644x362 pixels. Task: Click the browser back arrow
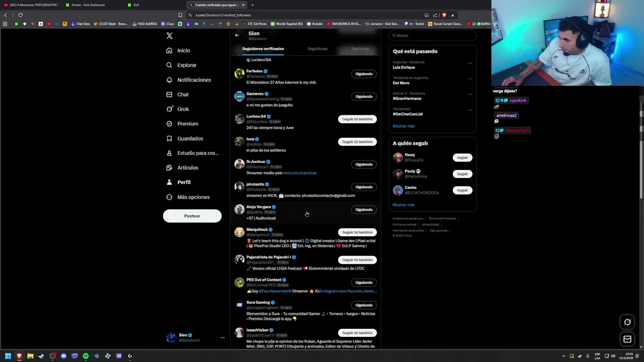pos(6,15)
